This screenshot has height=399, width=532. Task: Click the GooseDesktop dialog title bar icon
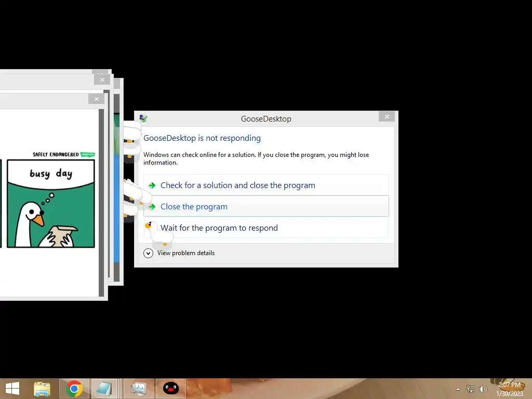tap(143, 118)
